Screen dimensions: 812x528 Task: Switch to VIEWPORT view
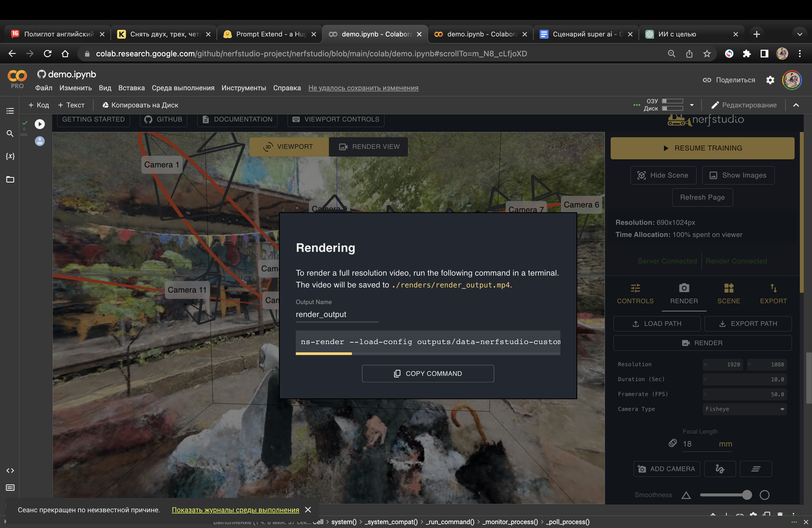coord(289,147)
